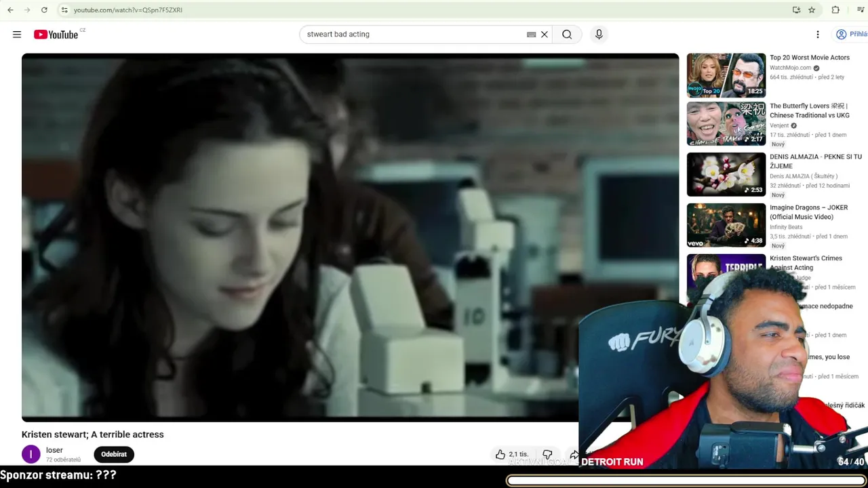The image size is (868, 488).
Task: Click the '664 tis. zhlédnutí' view count text
Action: coord(790,77)
